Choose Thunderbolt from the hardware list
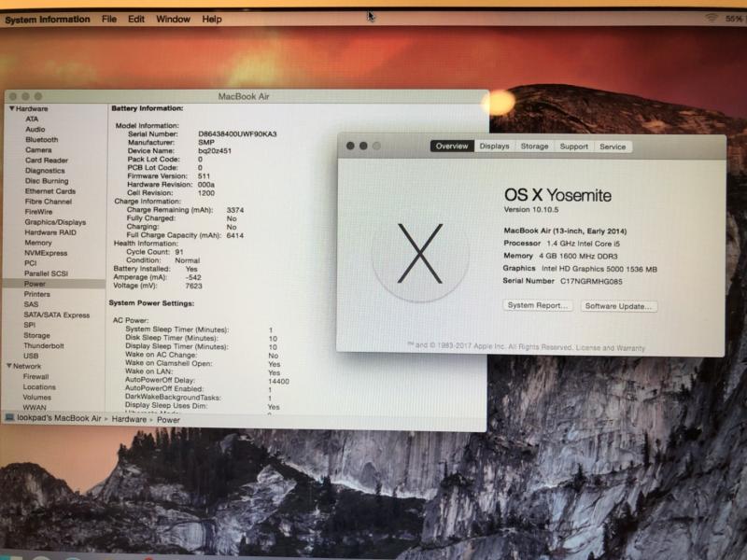The image size is (747, 560). pyautogui.click(x=44, y=345)
